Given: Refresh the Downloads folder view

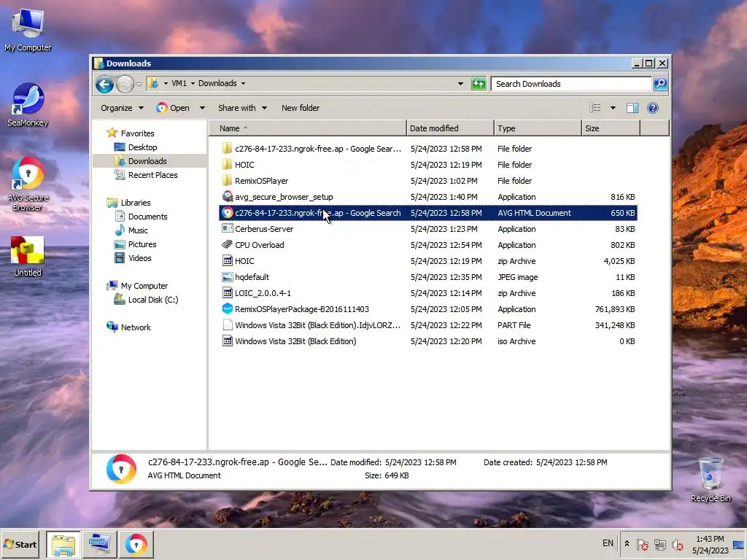Looking at the screenshot, I should (x=479, y=84).
